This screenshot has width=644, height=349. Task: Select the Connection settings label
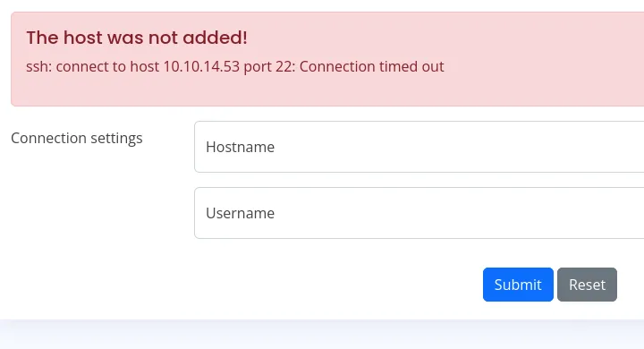click(x=76, y=138)
